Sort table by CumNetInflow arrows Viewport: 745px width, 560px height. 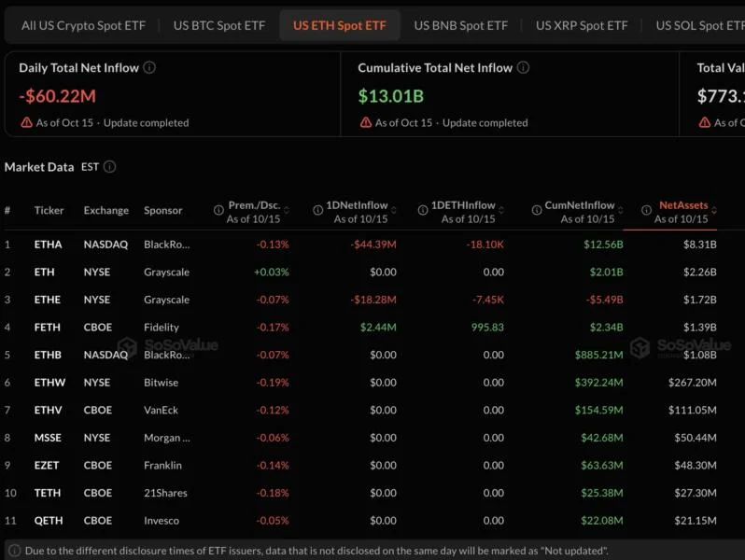621,210
